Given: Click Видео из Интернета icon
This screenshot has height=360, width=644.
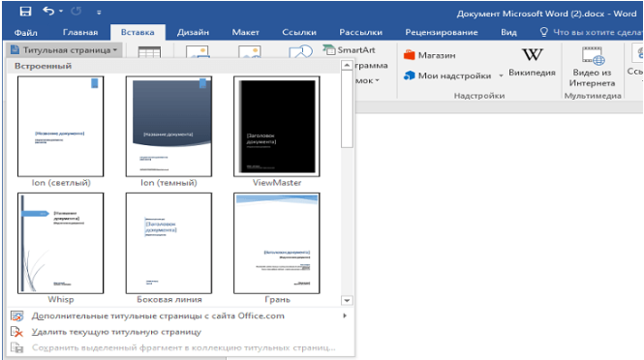Looking at the screenshot, I should pos(593,56).
